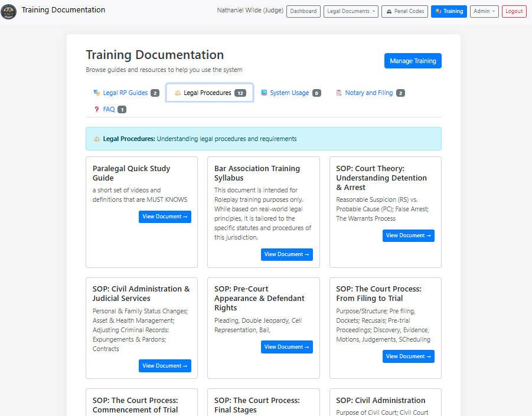
Task: Click the chart icon in the Training button
Action: point(440,11)
